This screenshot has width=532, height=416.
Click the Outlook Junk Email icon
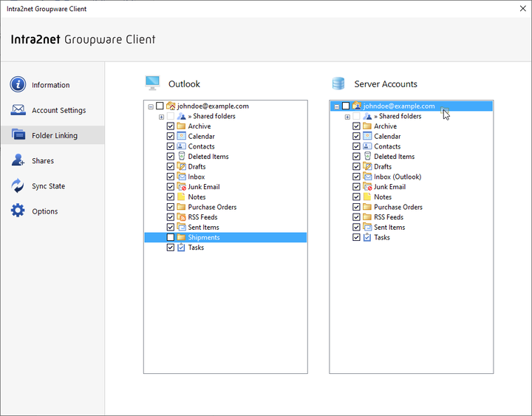pos(182,187)
